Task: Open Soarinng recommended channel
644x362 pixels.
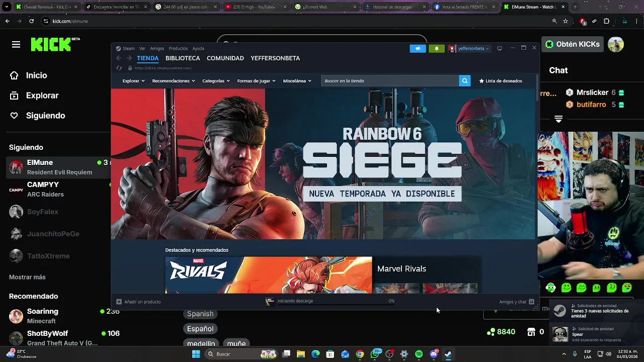Action: 58,316
